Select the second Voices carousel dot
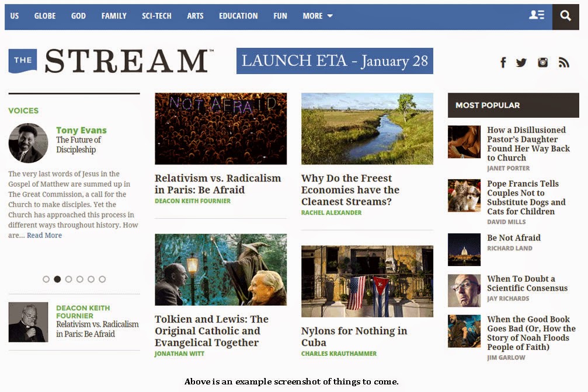The height and width of the screenshot is (392, 588). pyautogui.click(x=57, y=279)
